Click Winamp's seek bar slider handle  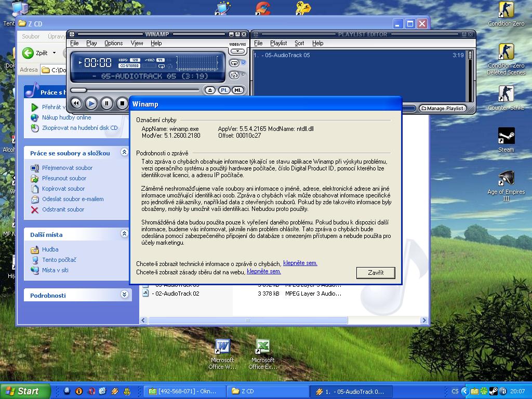pos(79,90)
